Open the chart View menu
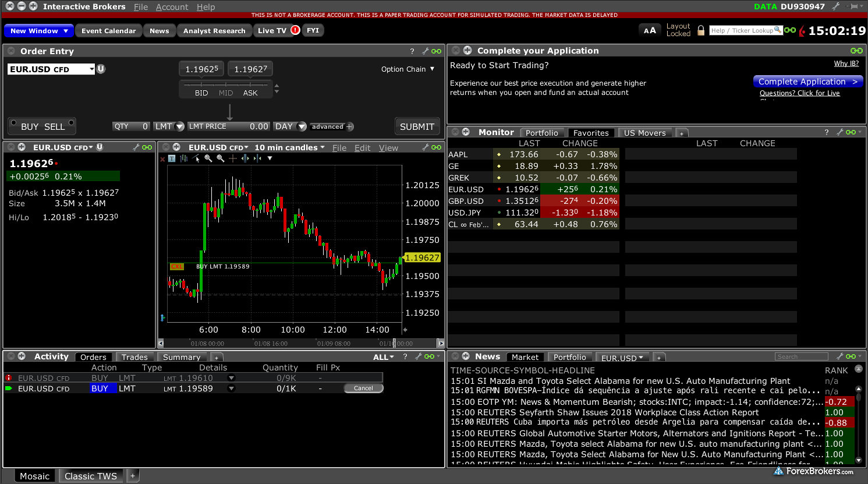The height and width of the screenshot is (484, 868). click(x=388, y=148)
